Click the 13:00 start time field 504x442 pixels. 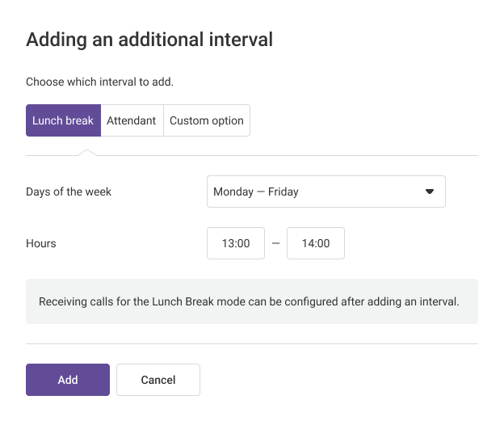236,243
